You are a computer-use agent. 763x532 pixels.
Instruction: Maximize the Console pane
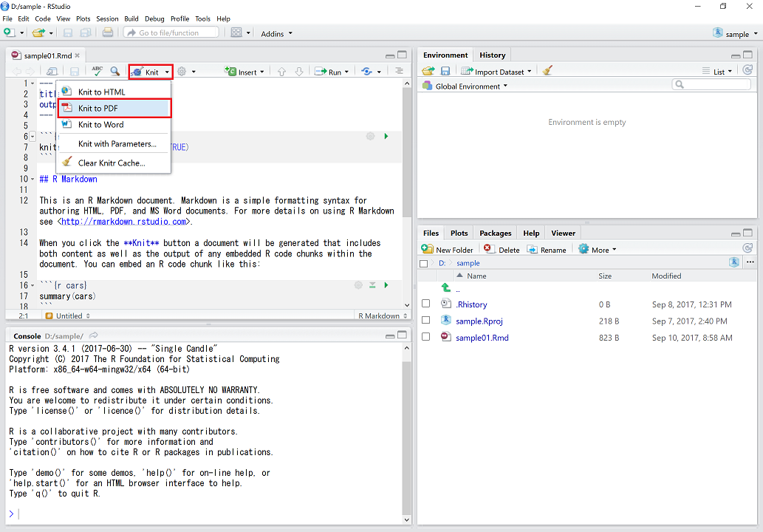pyautogui.click(x=402, y=335)
